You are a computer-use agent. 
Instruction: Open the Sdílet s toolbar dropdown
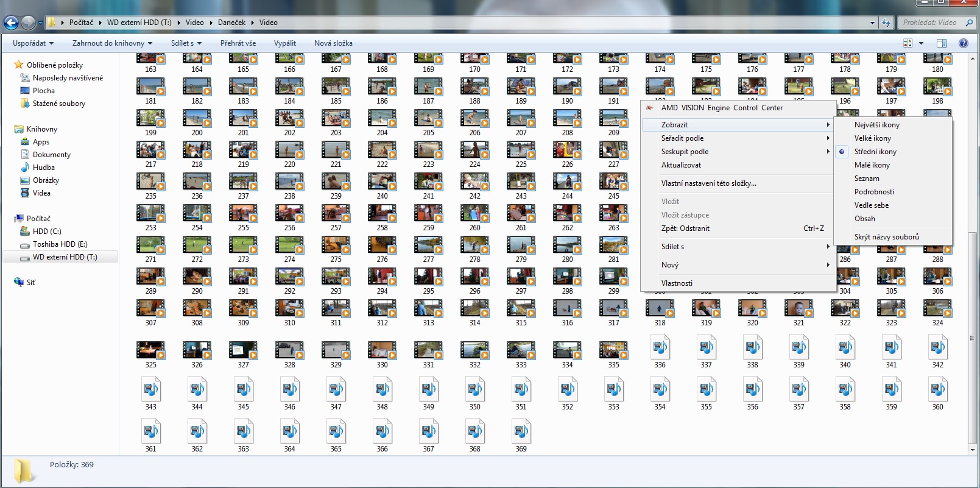coord(186,43)
